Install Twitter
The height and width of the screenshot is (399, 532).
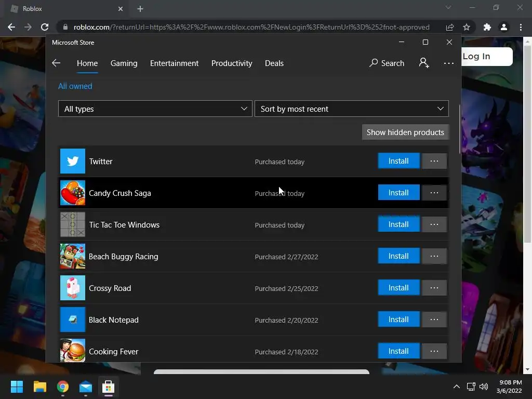click(398, 161)
